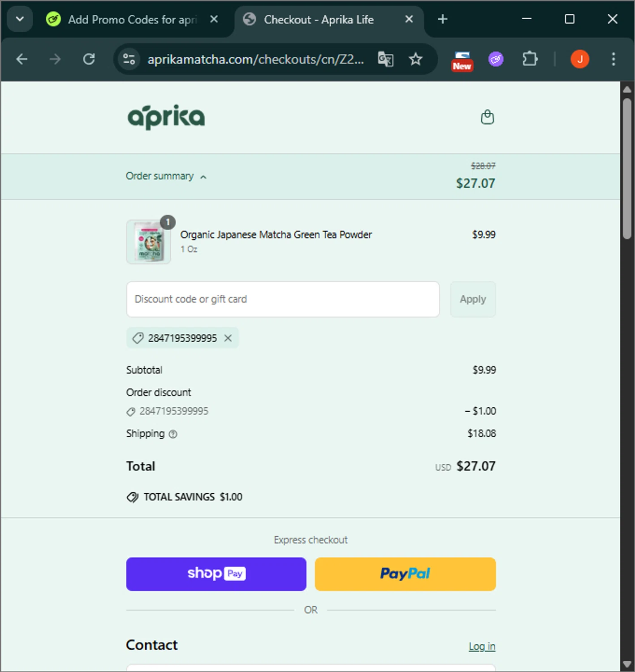This screenshot has height=672, width=635.
Task: Click the Contact heading
Action: tap(151, 645)
